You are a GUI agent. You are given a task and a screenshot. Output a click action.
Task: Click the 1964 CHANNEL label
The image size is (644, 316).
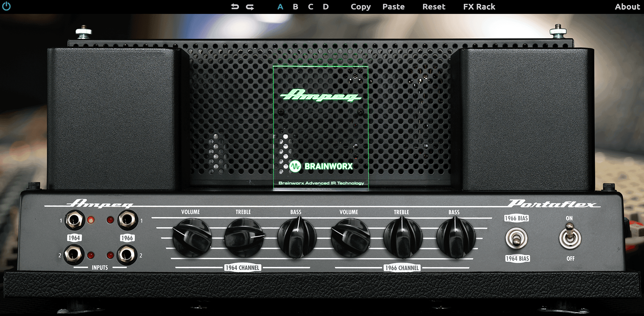(242, 268)
